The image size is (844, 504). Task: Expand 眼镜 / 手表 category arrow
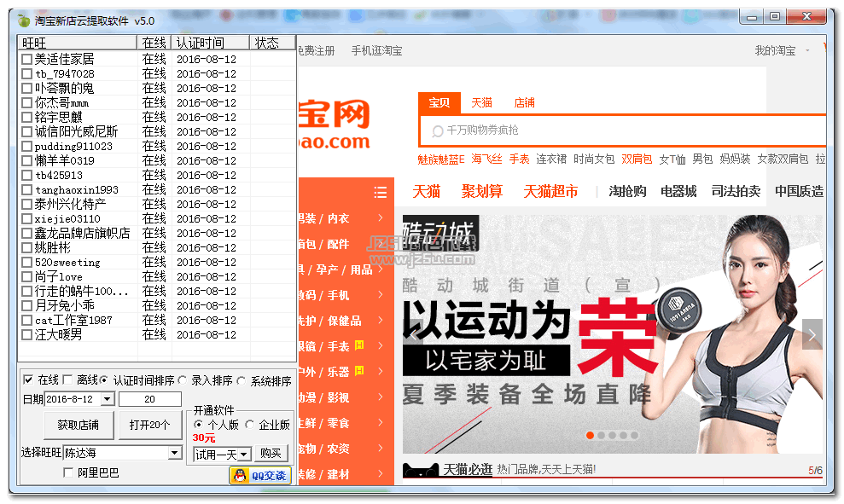(381, 346)
